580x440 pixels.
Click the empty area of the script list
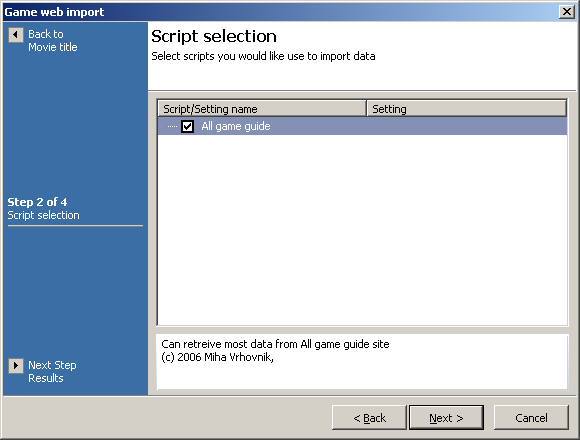[x=362, y=229]
